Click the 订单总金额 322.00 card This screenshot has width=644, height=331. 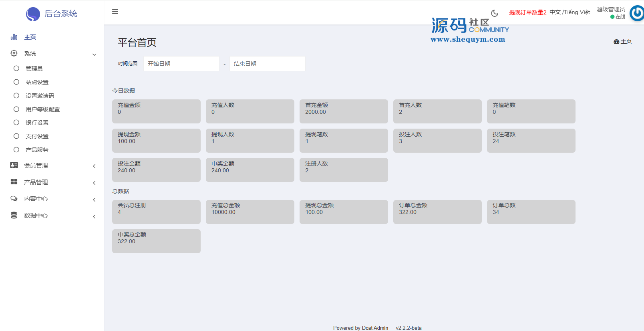point(437,212)
